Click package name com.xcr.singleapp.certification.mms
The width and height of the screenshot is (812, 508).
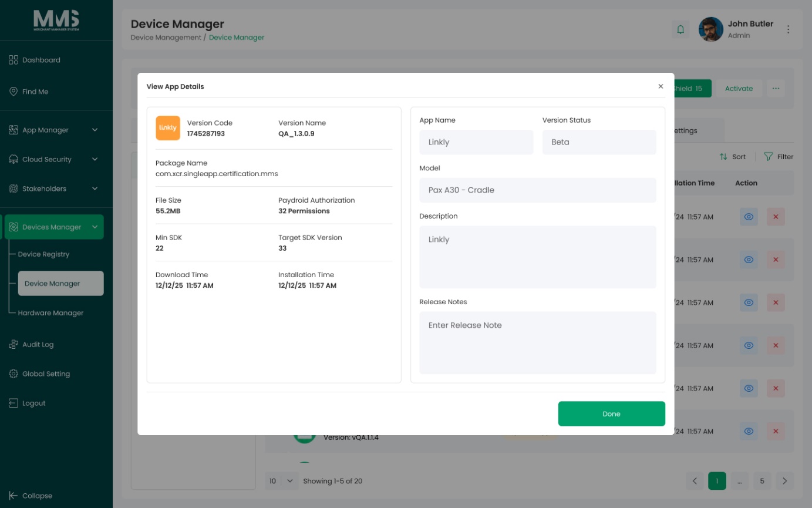pyautogui.click(x=217, y=174)
